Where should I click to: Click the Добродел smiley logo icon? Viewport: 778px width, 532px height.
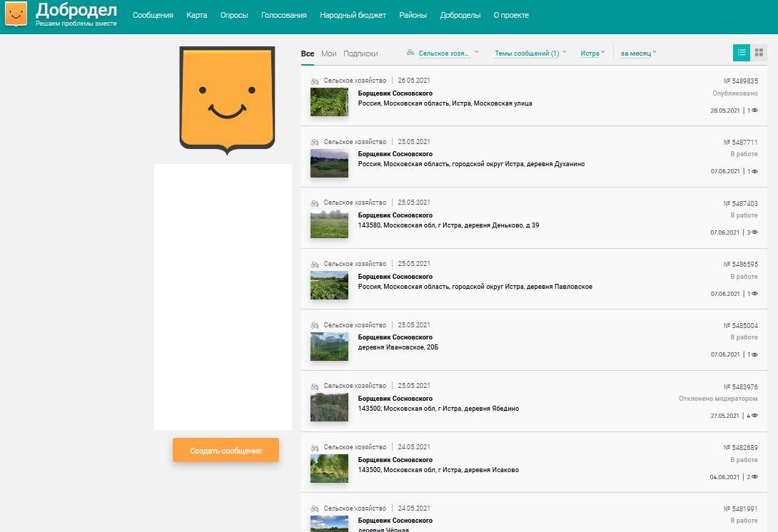pos(16,14)
